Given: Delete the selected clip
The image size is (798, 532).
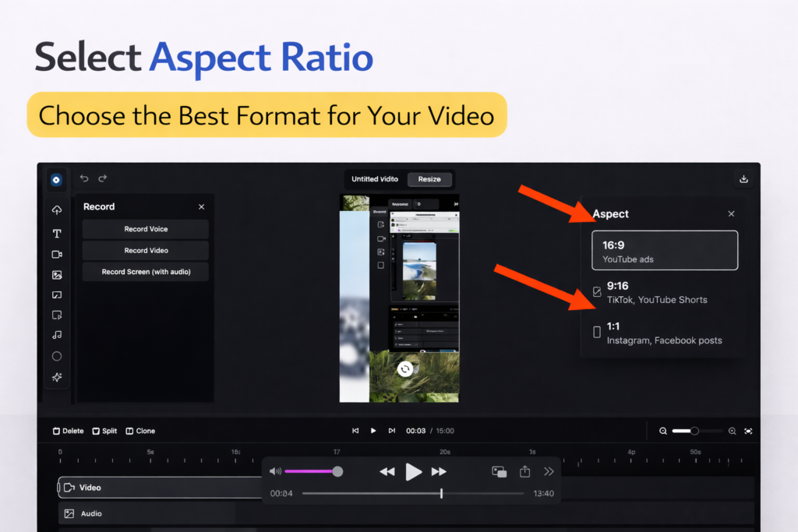Looking at the screenshot, I should pos(68,431).
